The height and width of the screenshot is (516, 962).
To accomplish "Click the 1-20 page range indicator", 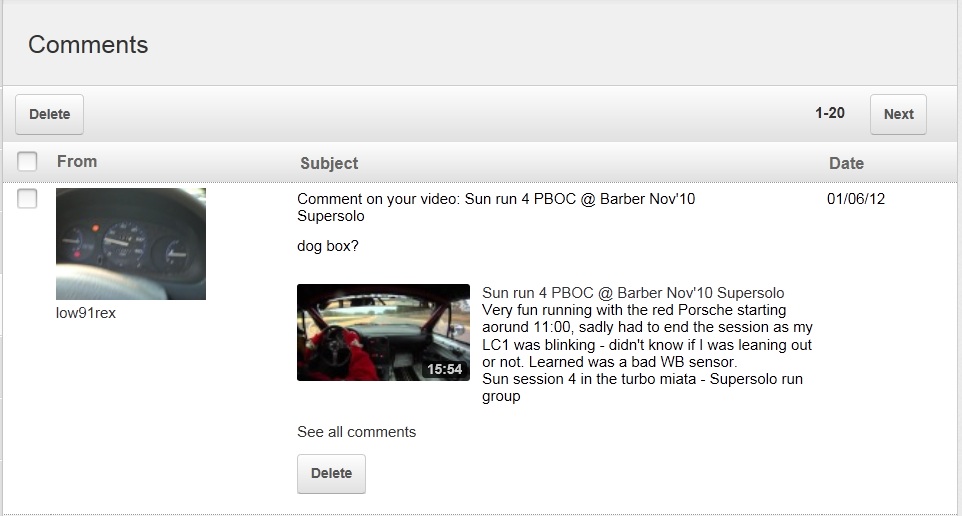I will (x=829, y=113).
